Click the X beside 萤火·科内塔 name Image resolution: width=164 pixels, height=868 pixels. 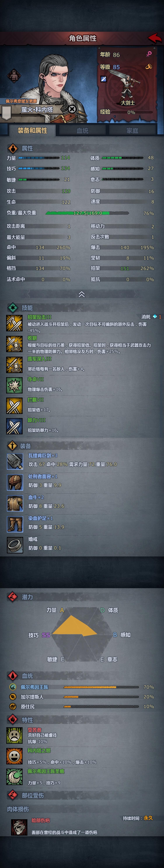click(72, 109)
